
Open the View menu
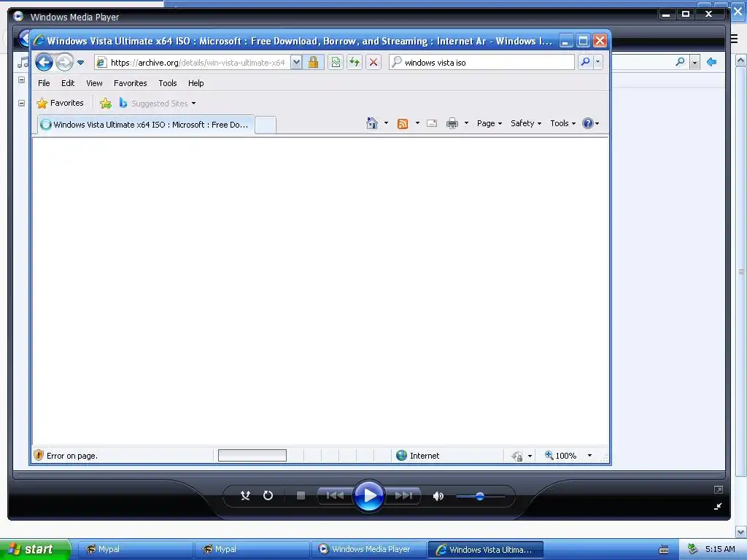94,83
